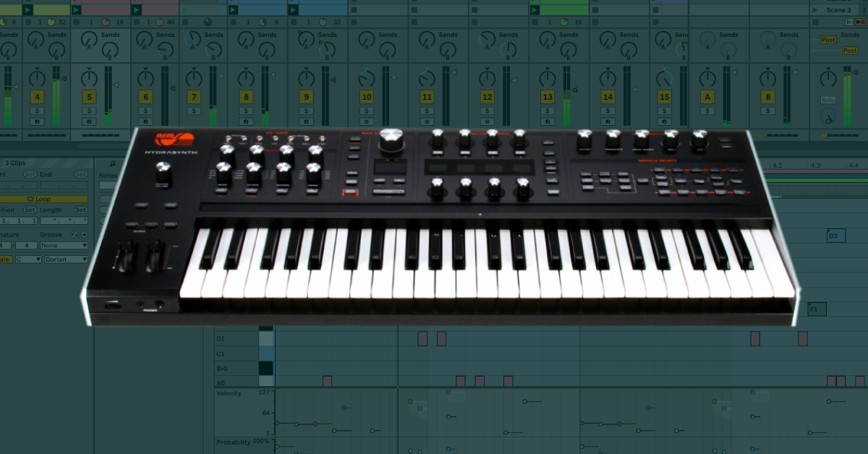This screenshot has height=454, width=868.
Task: Launch the track 4 clip in Scene 3
Action: 28,10
